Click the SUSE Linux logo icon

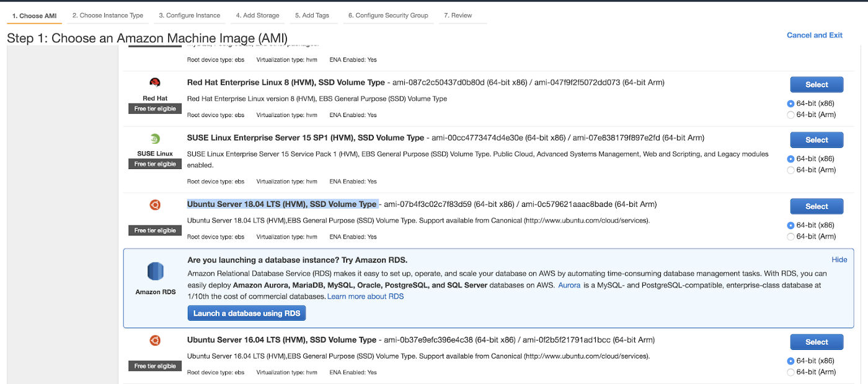tap(155, 138)
